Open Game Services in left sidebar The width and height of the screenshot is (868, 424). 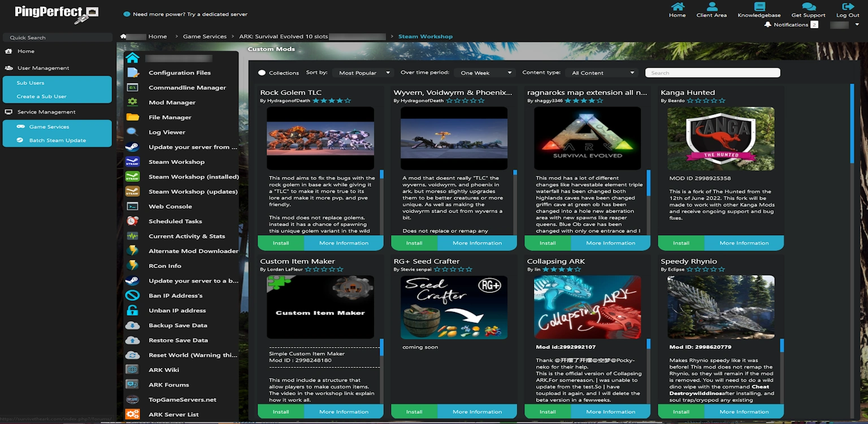click(x=49, y=127)
